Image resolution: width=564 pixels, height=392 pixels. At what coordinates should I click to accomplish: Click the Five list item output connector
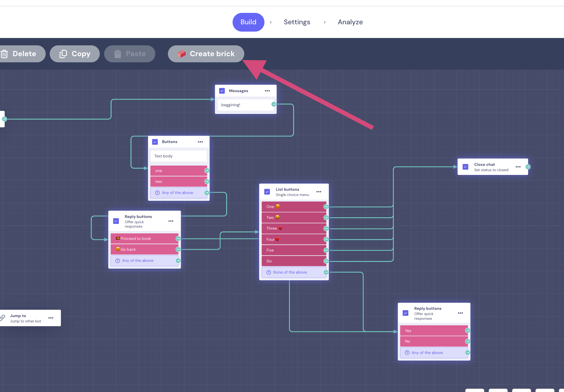pyautogui.click(x=326, y=250)
